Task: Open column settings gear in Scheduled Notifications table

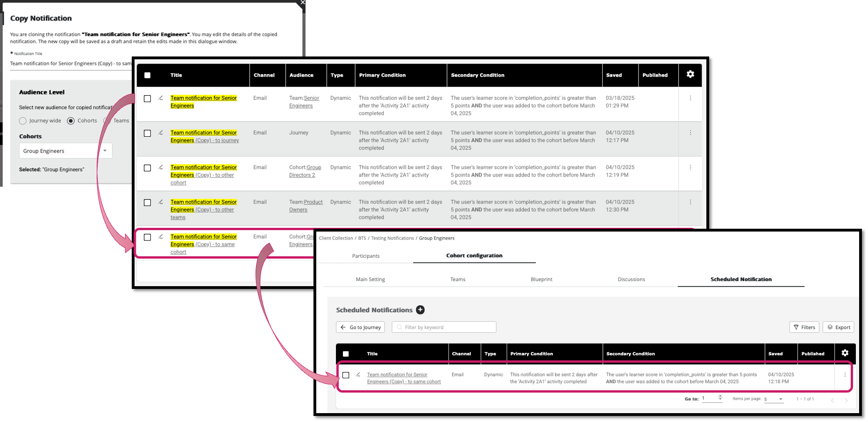Action: (x=845, y=353)
